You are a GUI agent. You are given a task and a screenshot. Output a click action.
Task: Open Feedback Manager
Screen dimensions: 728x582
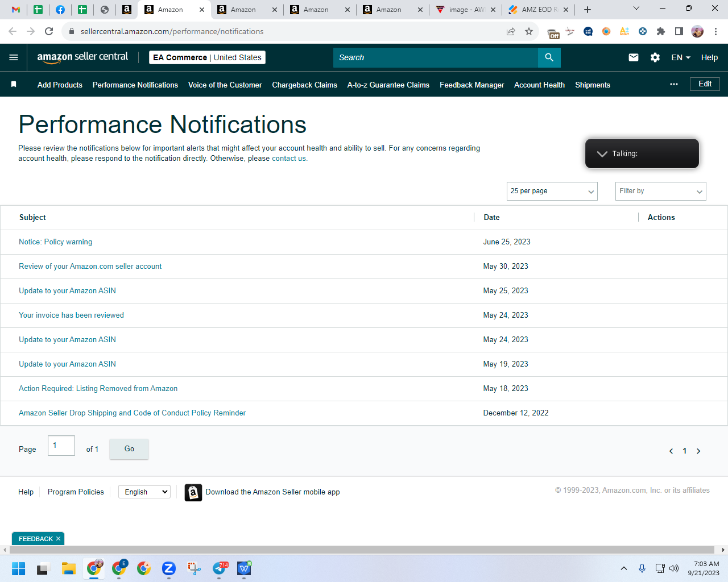[472, 85]
